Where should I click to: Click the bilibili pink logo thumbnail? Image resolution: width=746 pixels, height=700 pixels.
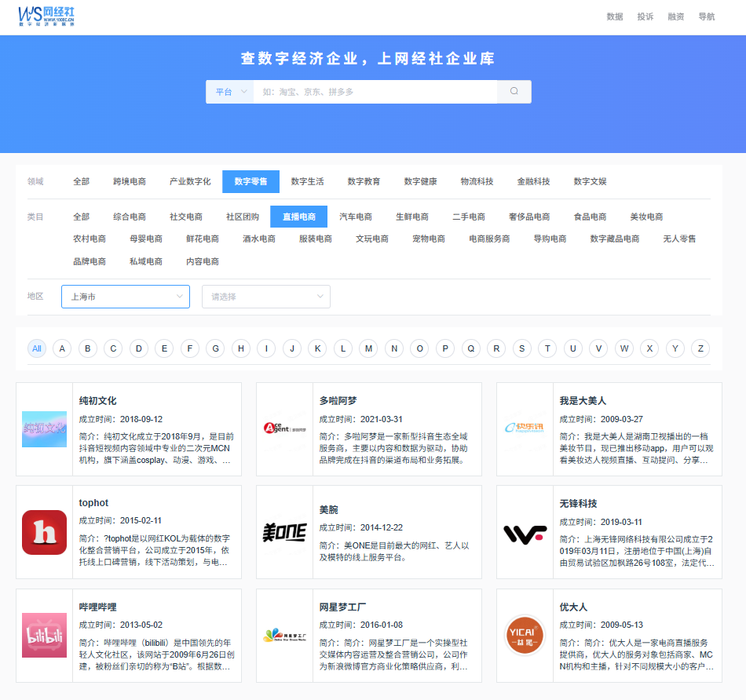pos(44,635)
